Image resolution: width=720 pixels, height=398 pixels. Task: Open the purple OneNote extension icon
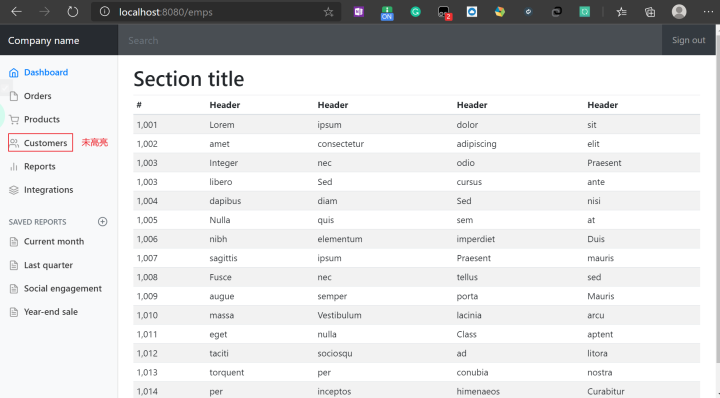tap(359, 12)
